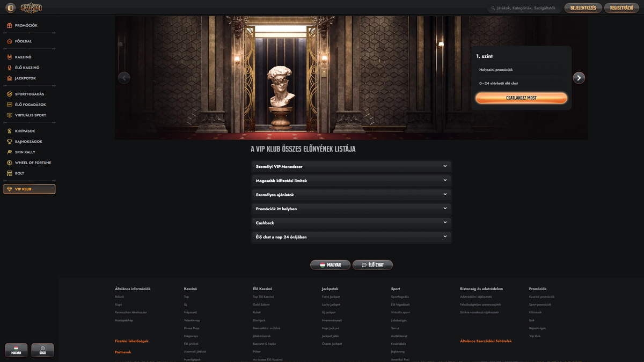Click the Bajnokságok trophy icon

coord(9,142)
